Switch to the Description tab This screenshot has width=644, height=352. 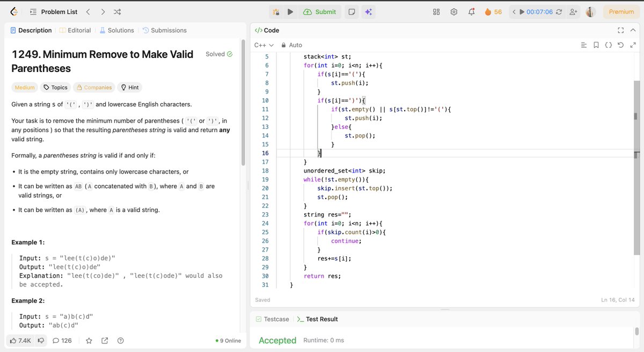(x=31, y=31)
